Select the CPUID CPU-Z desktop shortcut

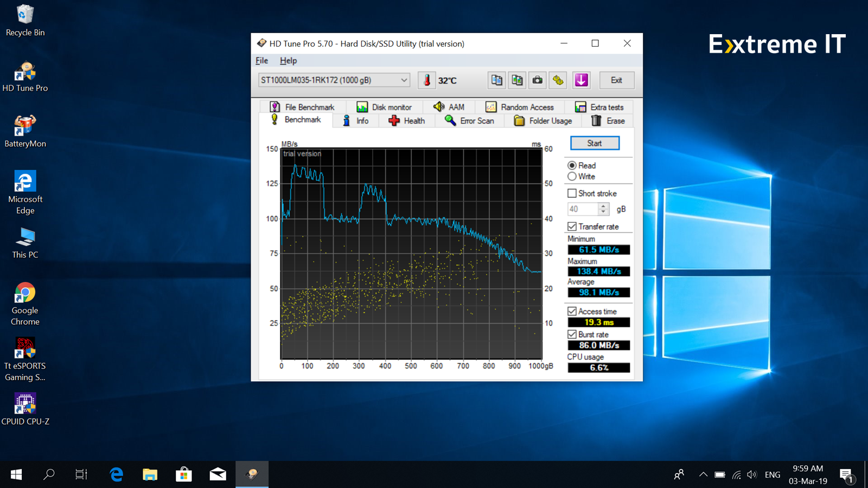25,409
